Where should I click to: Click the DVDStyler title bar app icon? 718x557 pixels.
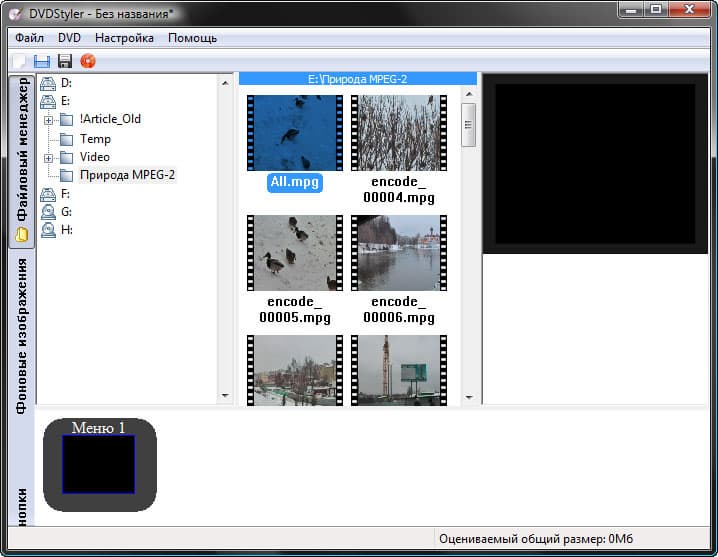pos(16,14)
